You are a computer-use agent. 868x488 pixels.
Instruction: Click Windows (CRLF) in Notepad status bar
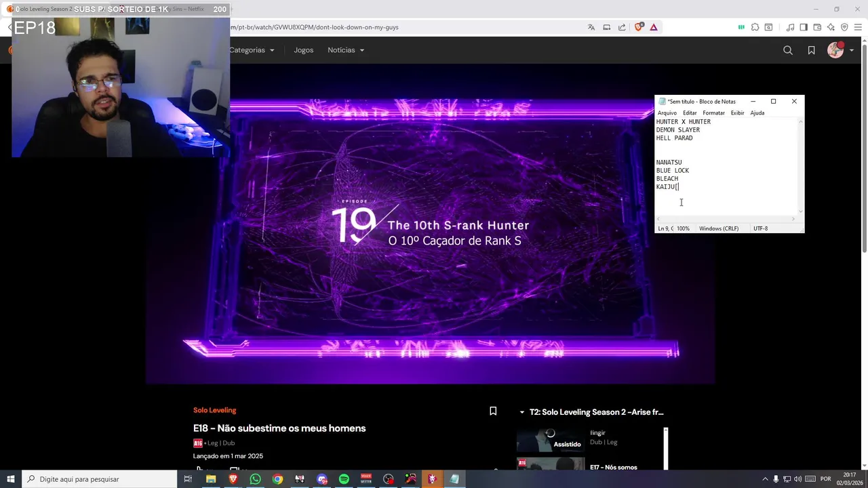719,228
